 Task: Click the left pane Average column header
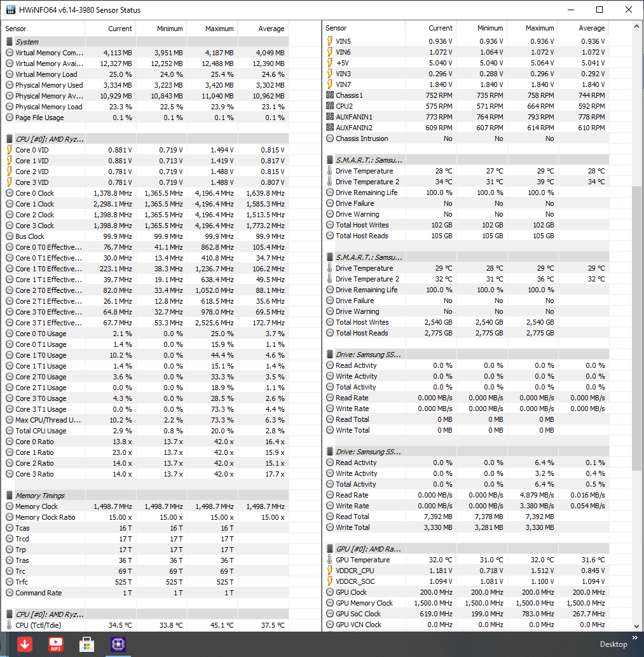(x=263, y=29)
